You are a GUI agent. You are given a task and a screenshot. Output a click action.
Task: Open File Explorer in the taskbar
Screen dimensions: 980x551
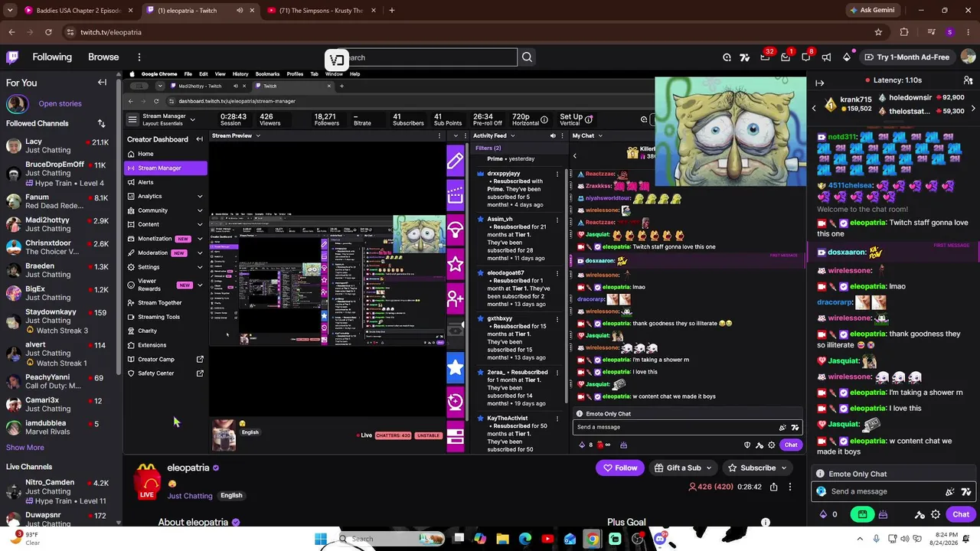(x=502, y=539)
